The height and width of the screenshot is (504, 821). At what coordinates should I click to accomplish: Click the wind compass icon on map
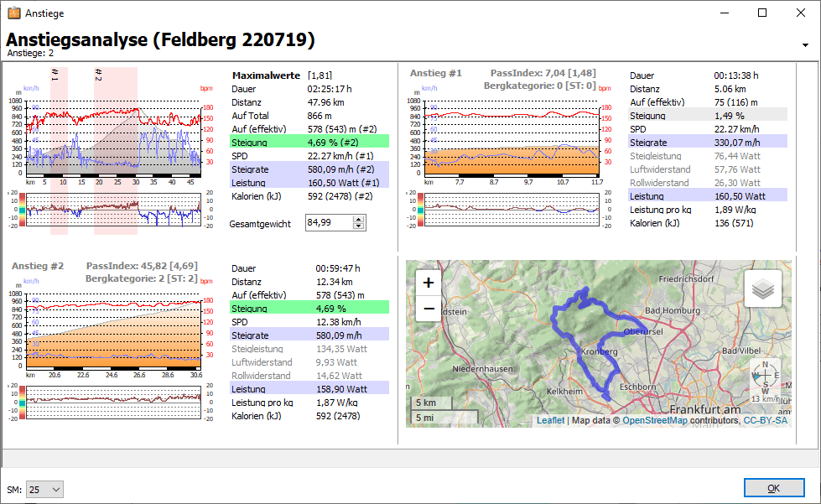[x=765, y=375]
